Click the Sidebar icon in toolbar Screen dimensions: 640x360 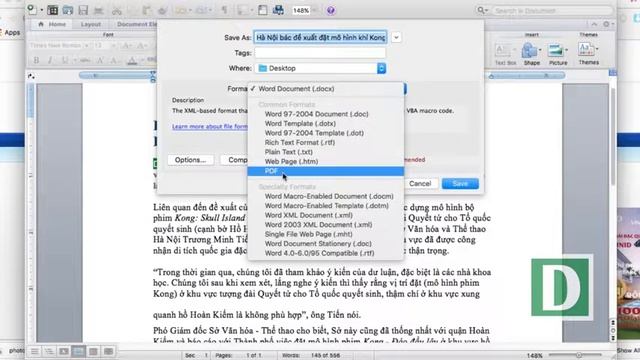click(242, 10)
